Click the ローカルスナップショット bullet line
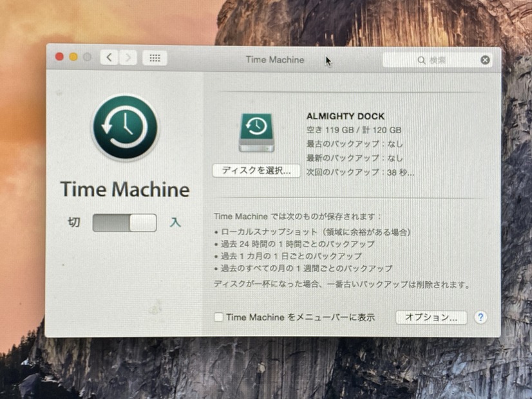The image size is (532, 399). coord(312,232)
